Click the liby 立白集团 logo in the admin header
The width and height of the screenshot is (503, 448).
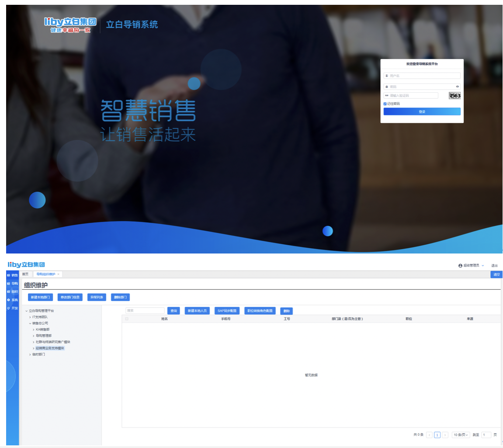26,265
